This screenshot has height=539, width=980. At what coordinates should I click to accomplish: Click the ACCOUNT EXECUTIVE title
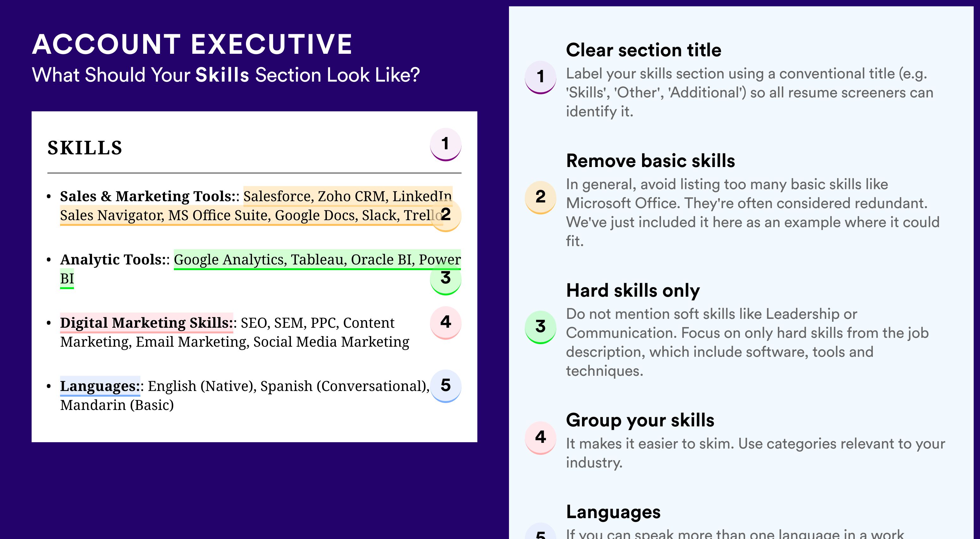[x=192, y=44]
